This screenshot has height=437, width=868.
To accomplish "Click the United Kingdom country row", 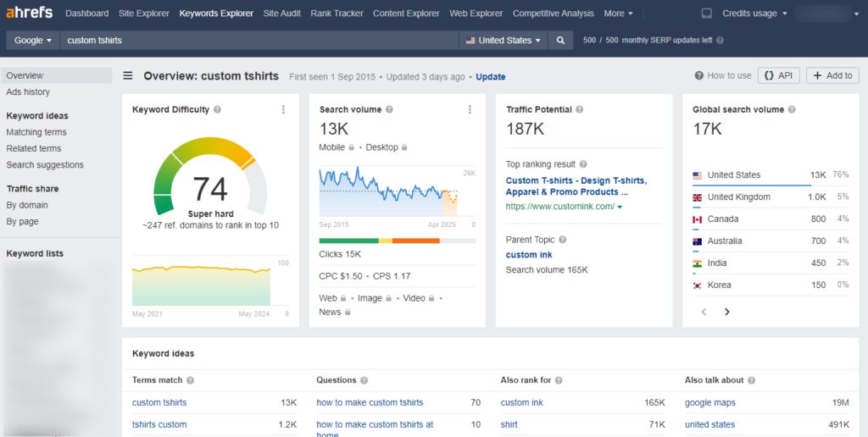I will pos(771,197).
